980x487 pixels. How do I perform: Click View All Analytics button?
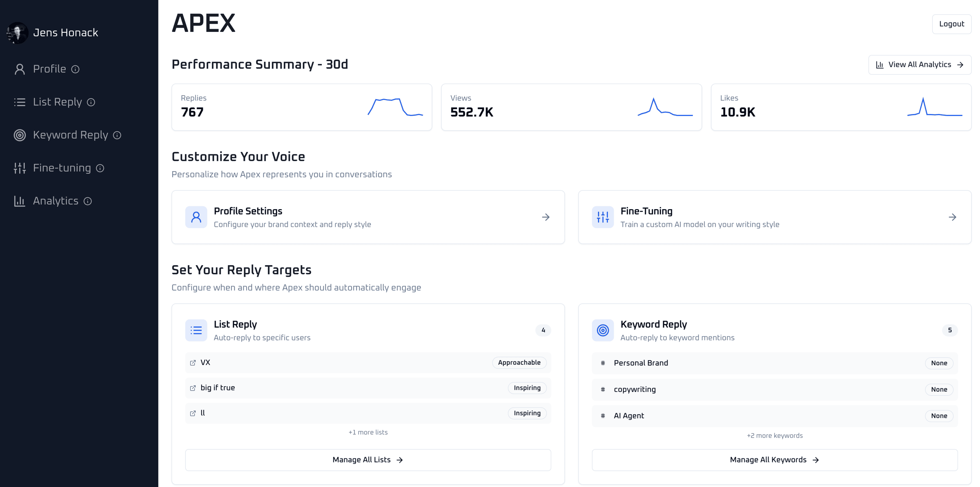click(x=920, y=65)
